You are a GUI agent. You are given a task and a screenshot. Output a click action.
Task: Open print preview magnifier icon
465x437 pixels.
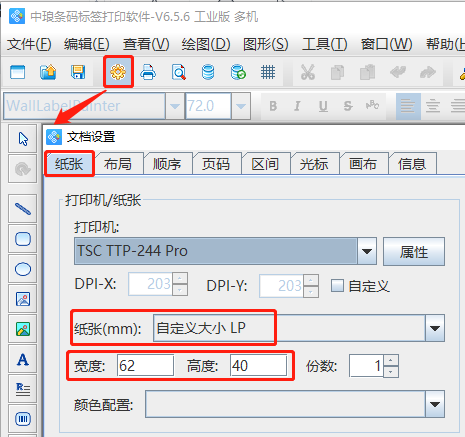point(179,72)
